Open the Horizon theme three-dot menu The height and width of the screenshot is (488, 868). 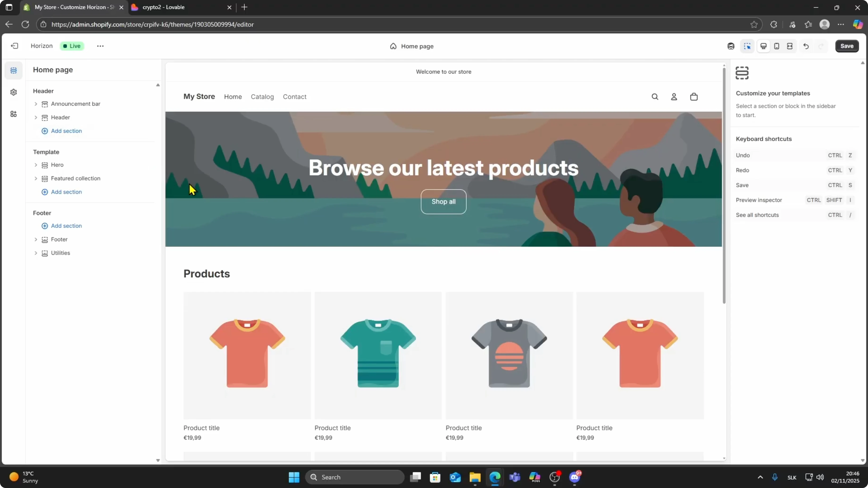[100, 46]
